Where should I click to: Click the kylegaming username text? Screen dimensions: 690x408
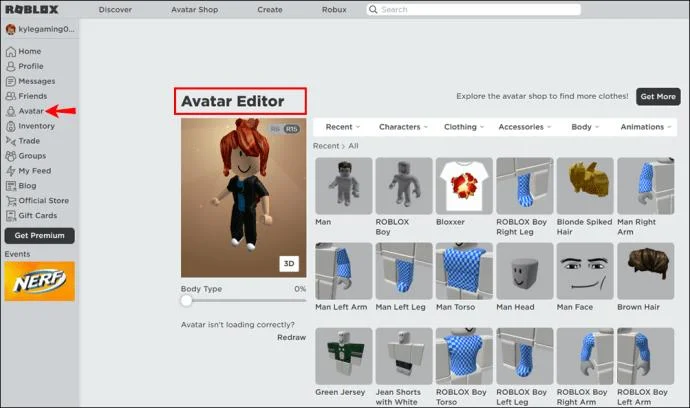[47, 29]
